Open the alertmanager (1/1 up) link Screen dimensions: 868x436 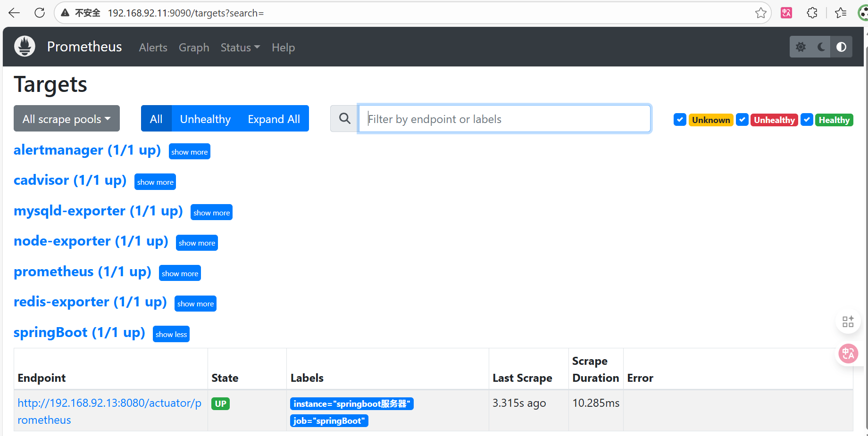87,150
